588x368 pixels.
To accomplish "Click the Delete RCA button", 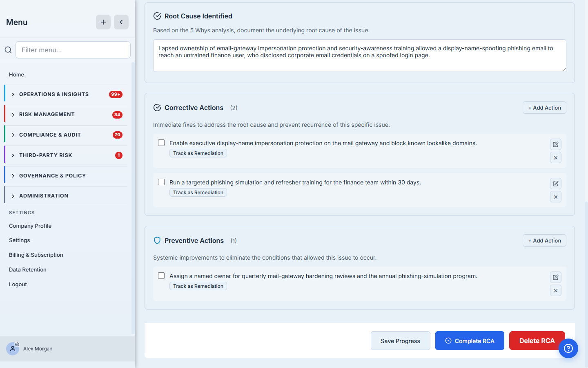I will [537, 341].
